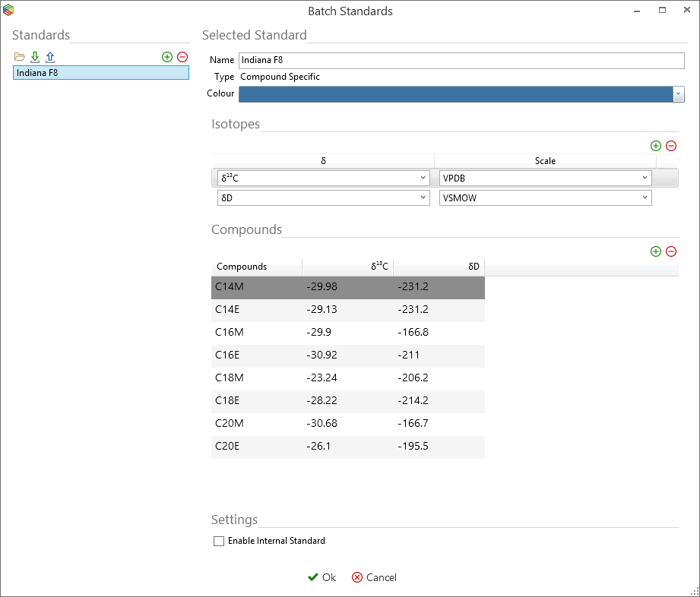This screenshot has height=597, width=700.
Task: Remove isotope using red minus icon
Action: [x=671, y=146]
